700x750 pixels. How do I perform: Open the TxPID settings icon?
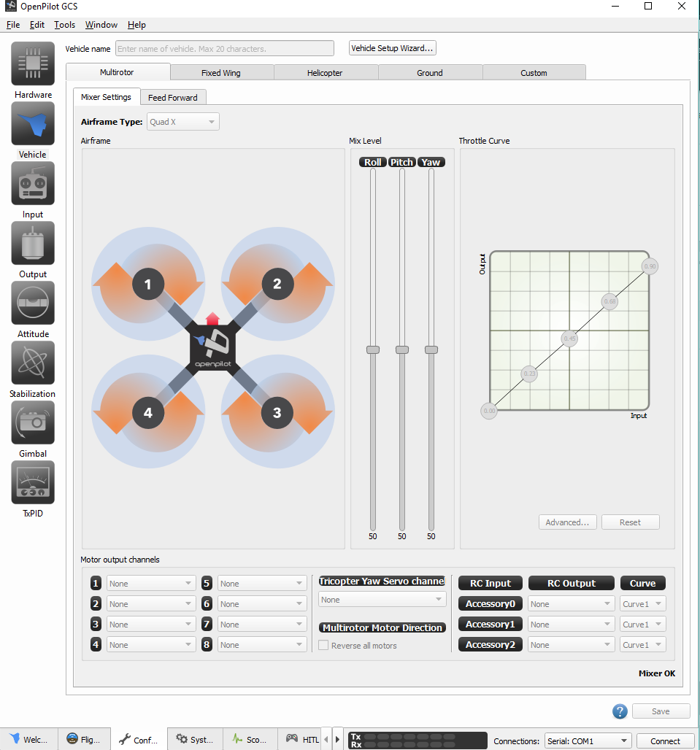click(x=33, y=482)
